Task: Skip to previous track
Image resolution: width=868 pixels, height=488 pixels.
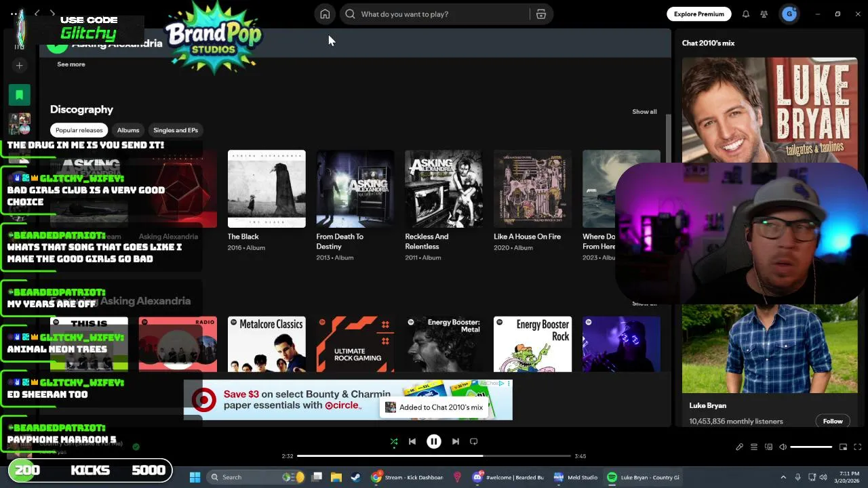Action: coord(412,442)
